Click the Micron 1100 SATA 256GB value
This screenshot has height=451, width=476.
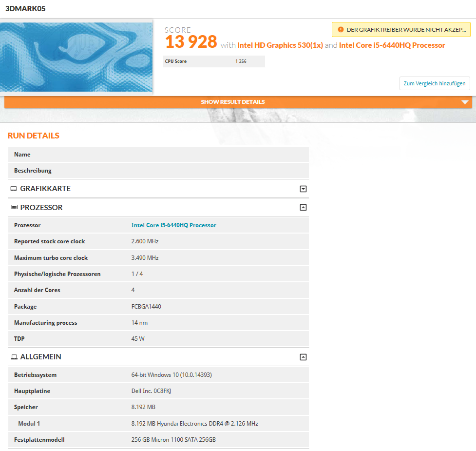[173, 439]
